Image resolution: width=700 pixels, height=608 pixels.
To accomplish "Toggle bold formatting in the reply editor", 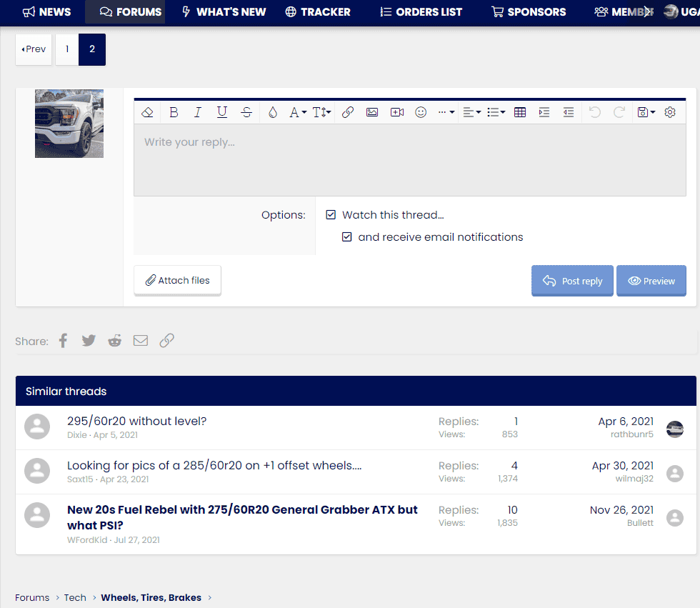I will 174,112.
